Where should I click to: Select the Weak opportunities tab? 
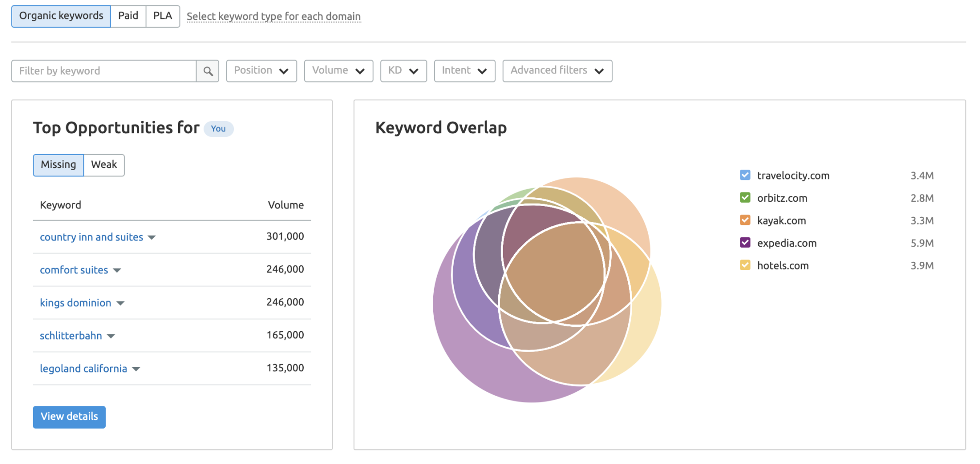104,165
